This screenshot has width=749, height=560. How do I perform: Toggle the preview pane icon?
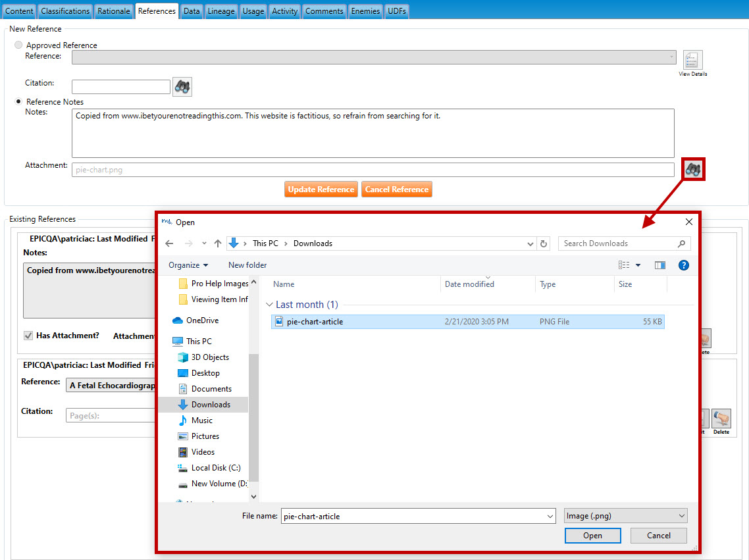pos(660,265)
